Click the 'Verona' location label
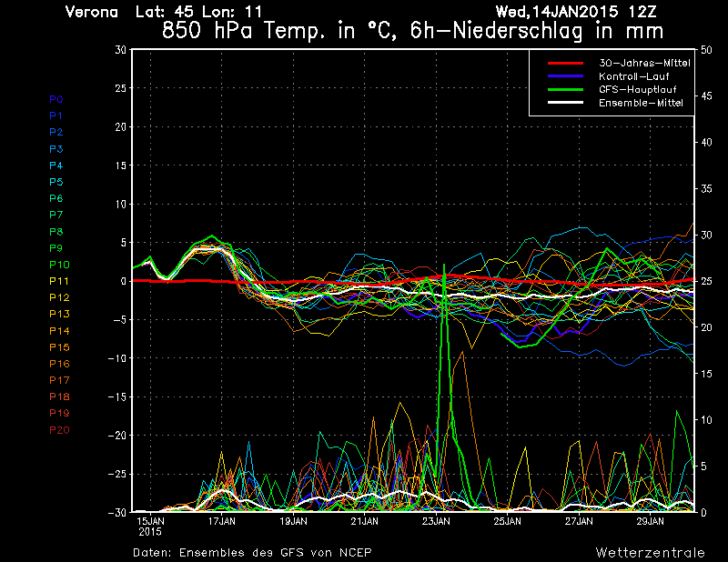 (92, 12)
